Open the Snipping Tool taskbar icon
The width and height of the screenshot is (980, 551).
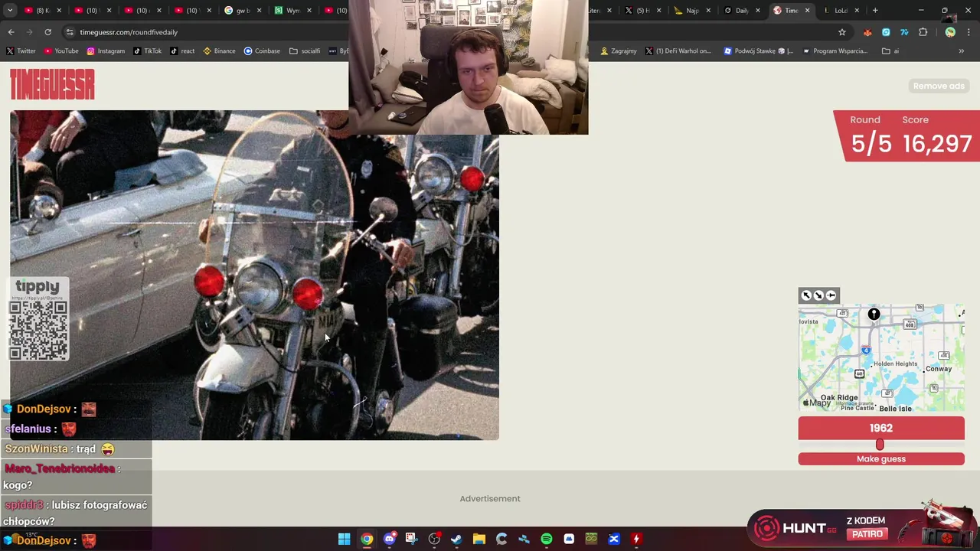[x=411, y=539]
